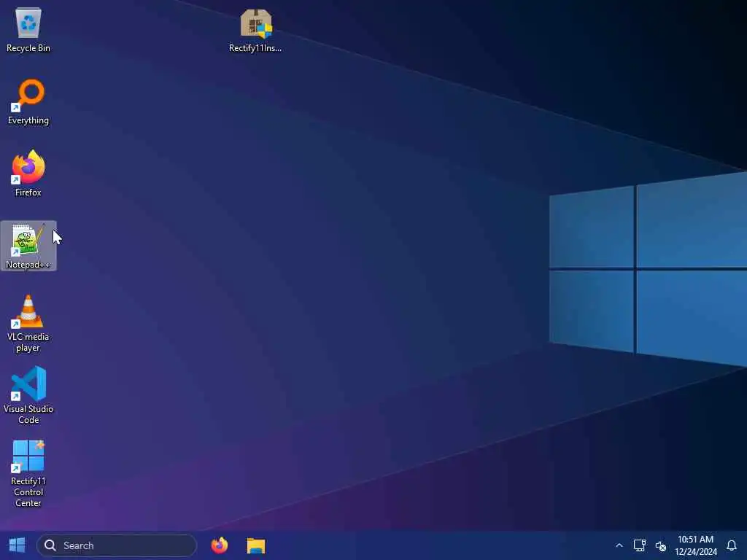
Task: Open the clock showing 10:51 AM
Action: click(695, 545)
